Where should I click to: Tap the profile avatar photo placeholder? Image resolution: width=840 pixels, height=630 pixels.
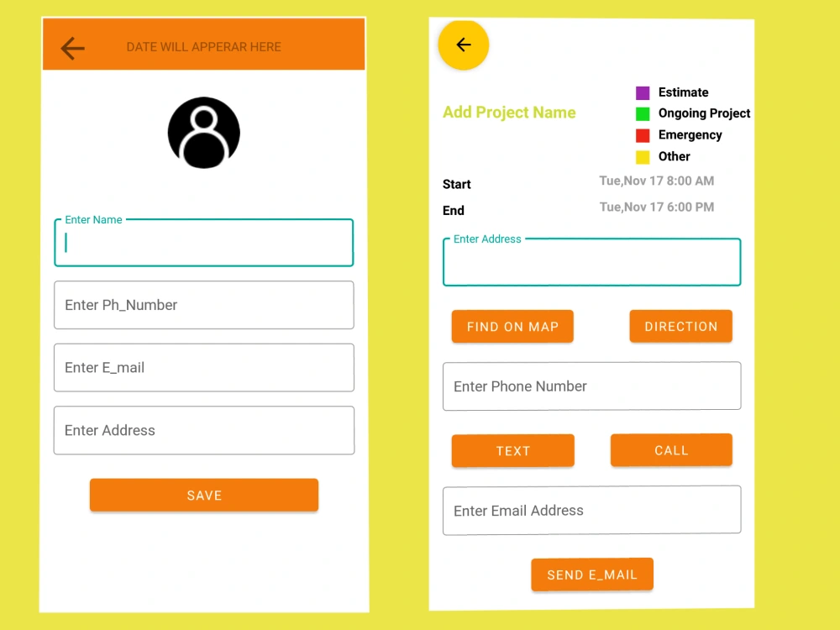coord(203,133)
